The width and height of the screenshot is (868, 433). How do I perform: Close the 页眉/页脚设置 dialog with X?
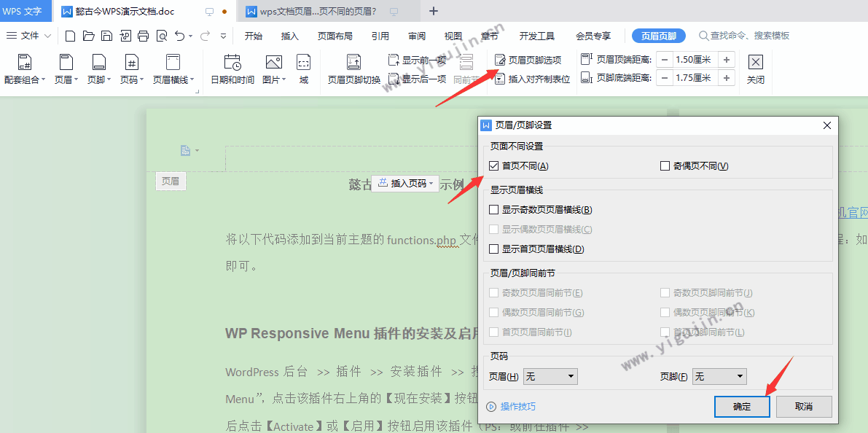click(827, 125)
